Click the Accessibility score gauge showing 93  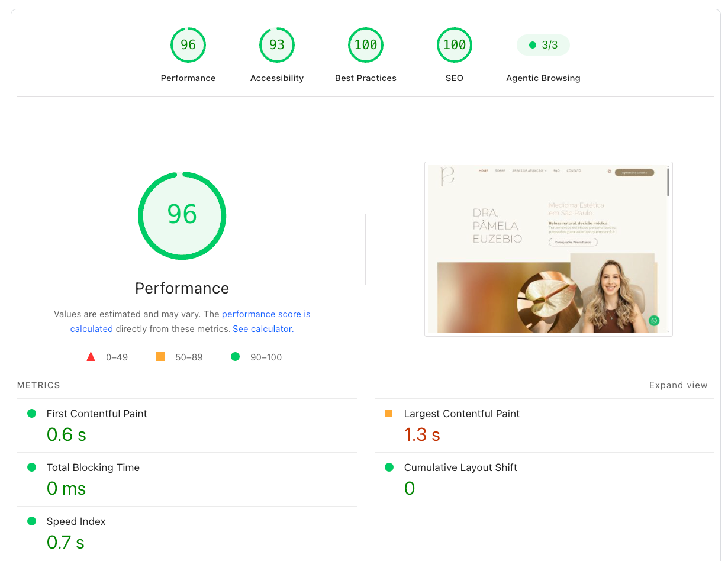[x=277, y=45]
